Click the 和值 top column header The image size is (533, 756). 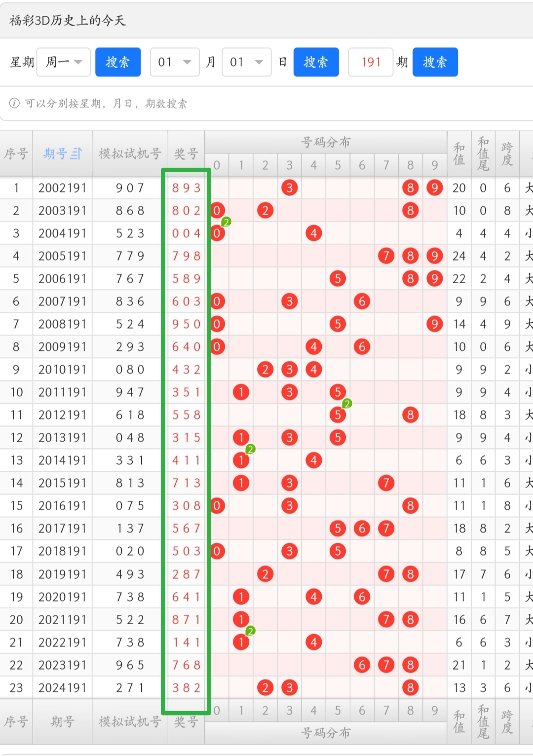pyautogui.click(x=459, y=154)
